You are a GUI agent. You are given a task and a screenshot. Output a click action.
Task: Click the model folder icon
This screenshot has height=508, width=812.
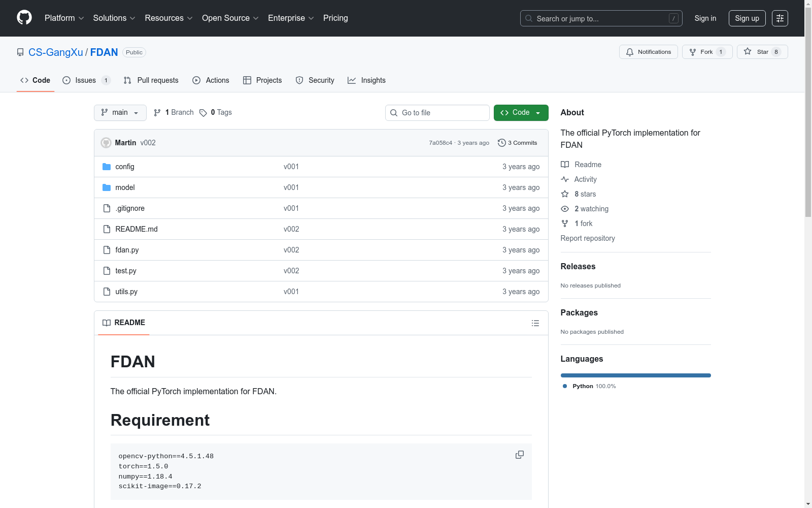pyautogui.click(x=107, y=187)
